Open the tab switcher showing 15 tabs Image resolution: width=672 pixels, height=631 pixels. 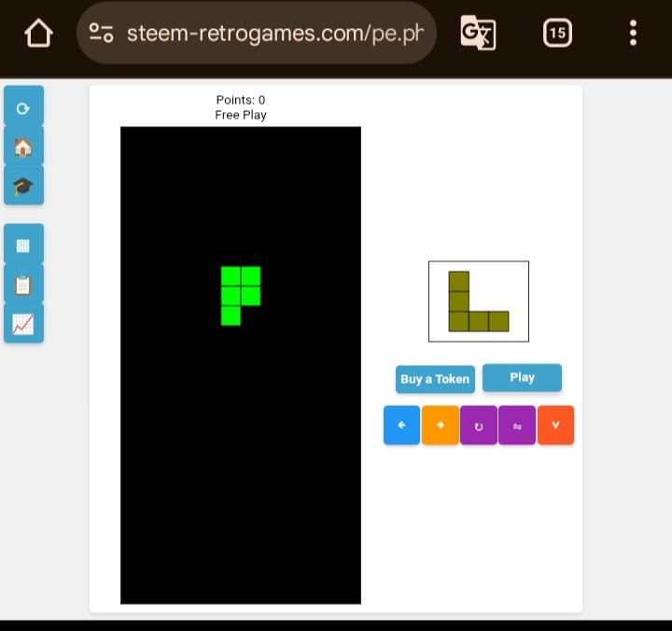pos(557,33)
